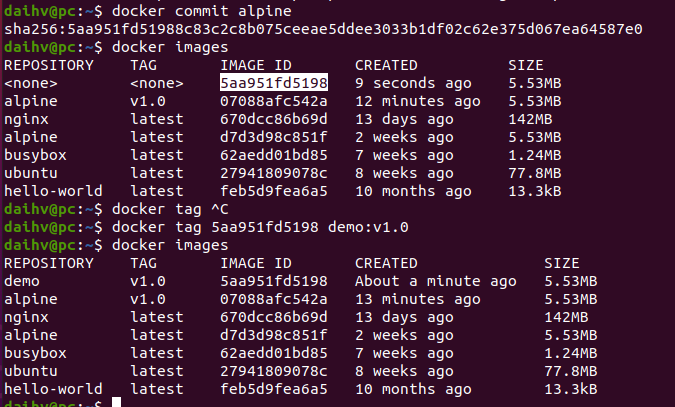This screenshot has height=407, width=675.
Task: Click "nginx" in the first images listing
Action: pos(26,118)
